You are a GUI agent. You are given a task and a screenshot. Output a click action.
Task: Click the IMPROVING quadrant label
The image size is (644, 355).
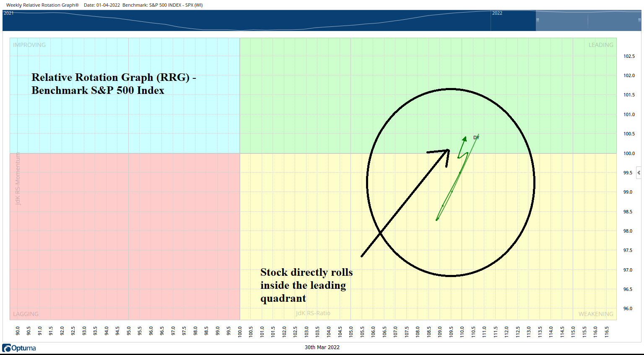(29, 45)
